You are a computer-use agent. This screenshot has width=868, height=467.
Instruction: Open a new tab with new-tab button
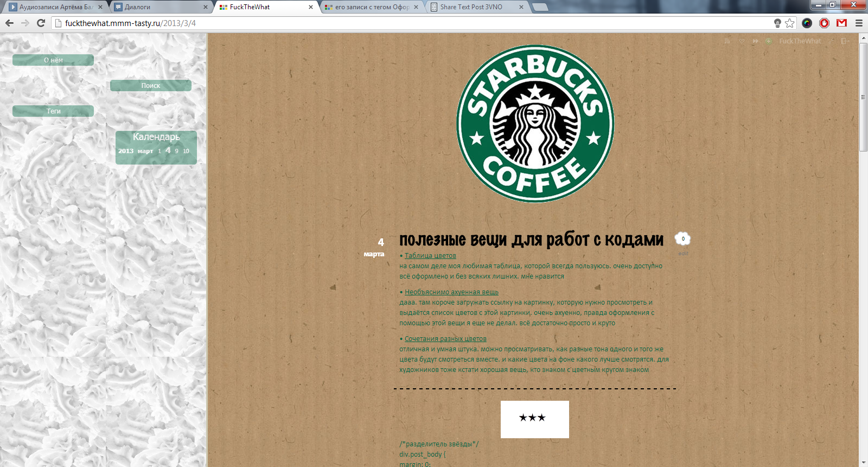click(x=540, y=7)
